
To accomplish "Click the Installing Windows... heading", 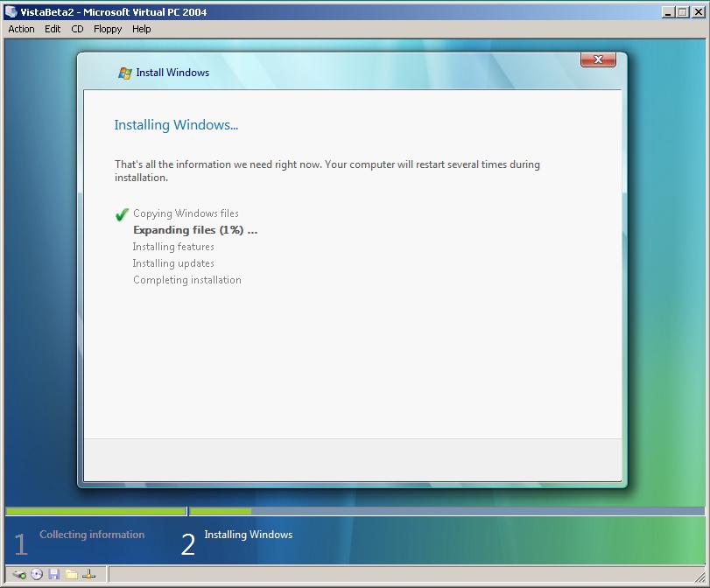I will coord(176,124).
